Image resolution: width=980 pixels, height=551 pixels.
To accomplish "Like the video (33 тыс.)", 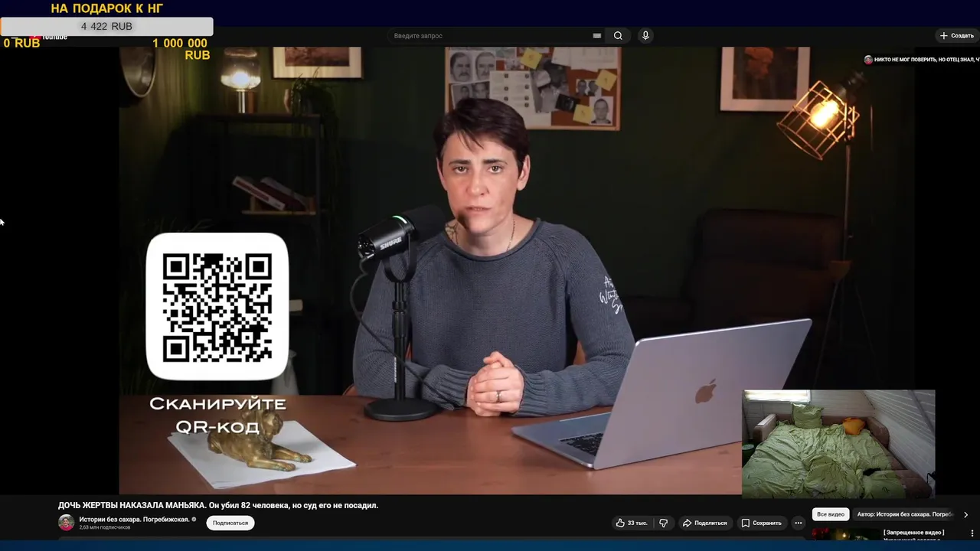I will point(632,523).
